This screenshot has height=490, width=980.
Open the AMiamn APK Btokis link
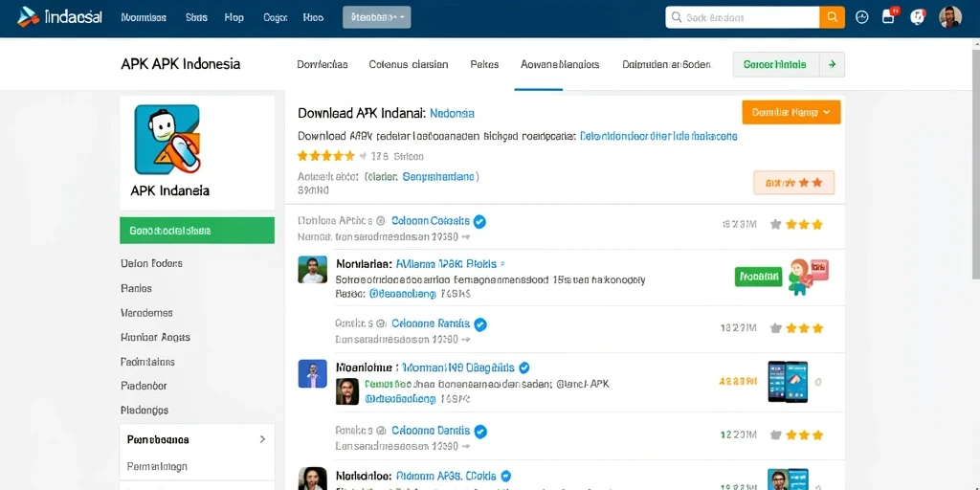point(446,264)
